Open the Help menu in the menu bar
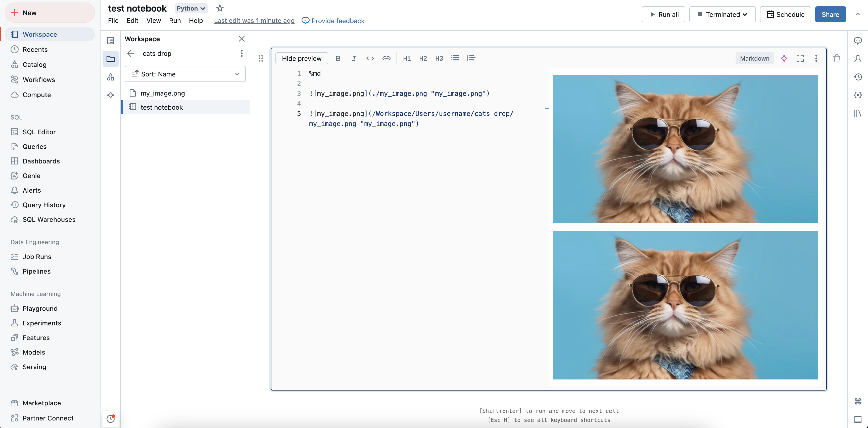 pyautogui.click(x=196, y=20)
